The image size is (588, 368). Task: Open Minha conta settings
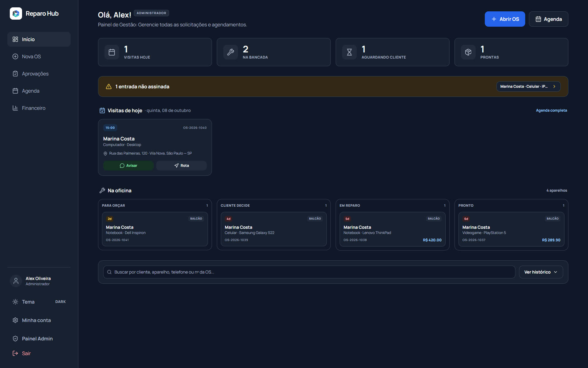[39, 320]
